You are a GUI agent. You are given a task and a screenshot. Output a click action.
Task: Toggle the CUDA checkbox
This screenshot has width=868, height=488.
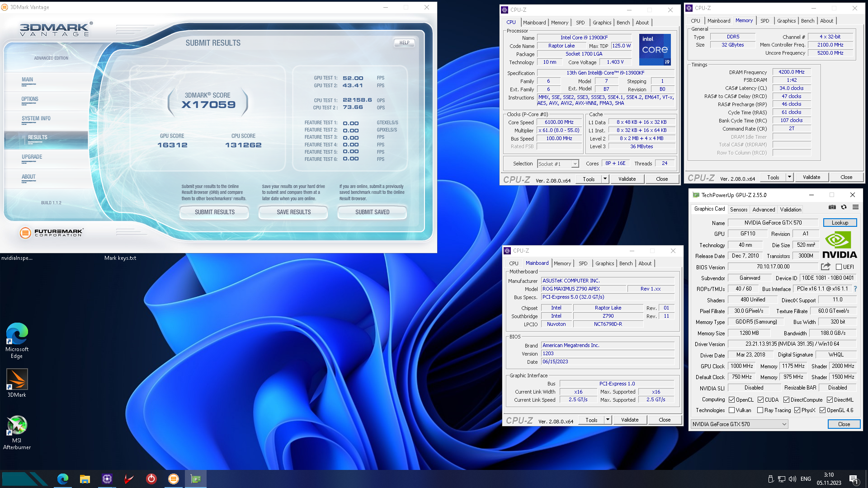pyautogui.click(x=760, y=400)
